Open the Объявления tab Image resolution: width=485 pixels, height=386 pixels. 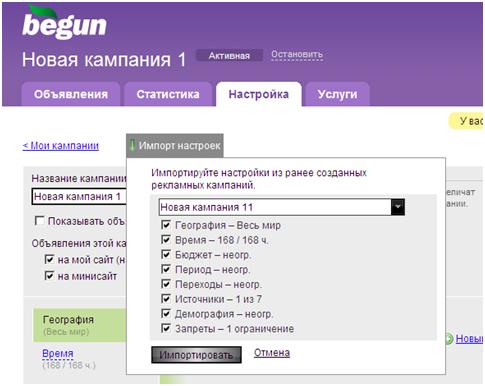pos(71,94)
